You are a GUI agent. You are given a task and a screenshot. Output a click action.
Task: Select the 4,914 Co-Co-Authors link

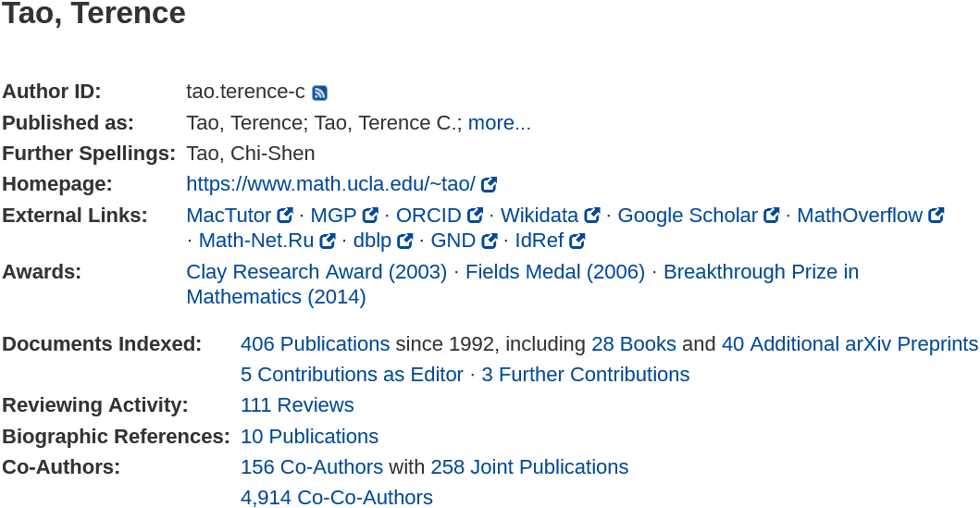pos(336,498)
